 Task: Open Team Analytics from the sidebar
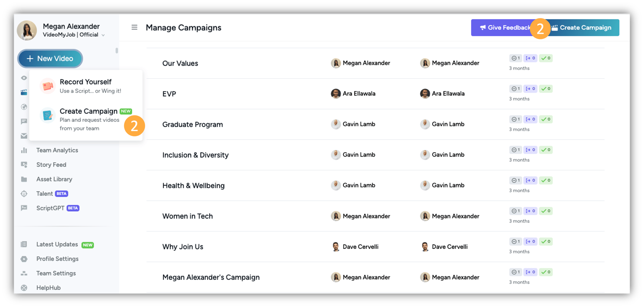tap(57, 150)
